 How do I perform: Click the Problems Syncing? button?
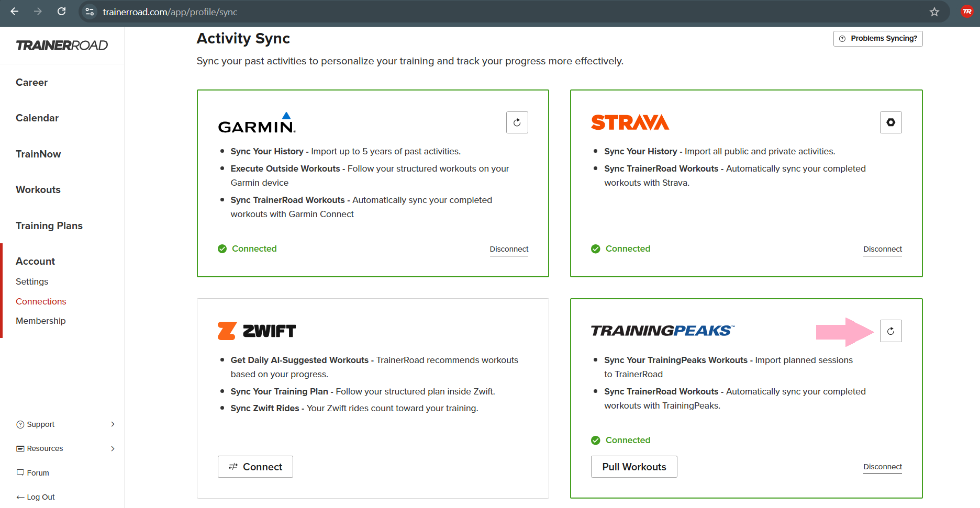878,39
